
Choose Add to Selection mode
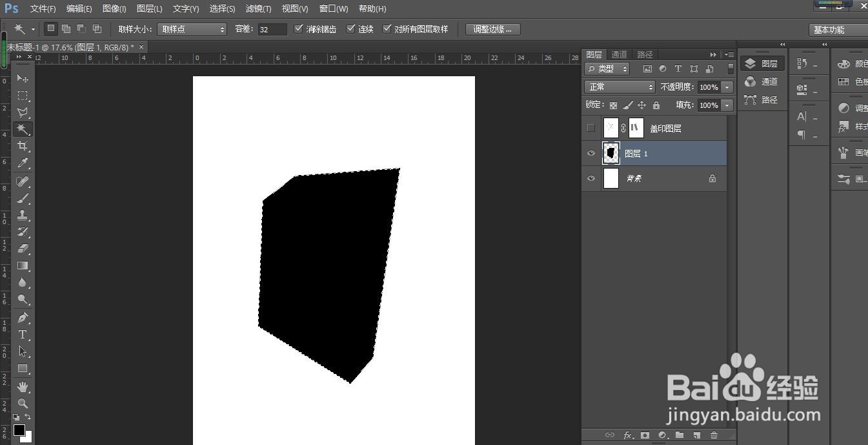click(66, 28)
